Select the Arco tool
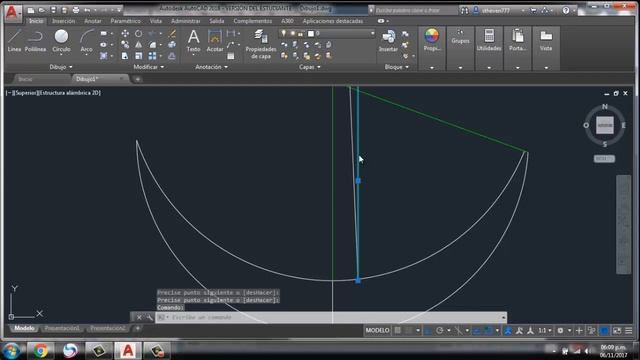640x360 pixels. tap(86, 40)
